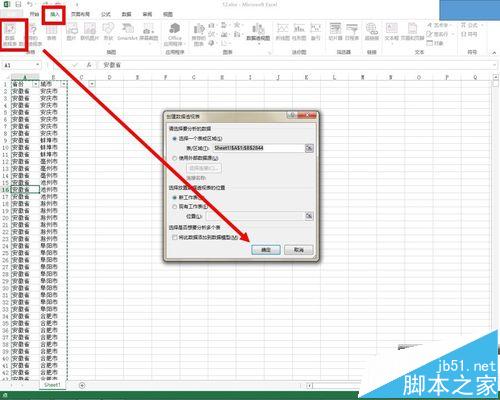Open the filter dropdown on 省份 header
The image size is (500, 400).
click(35, 84)
